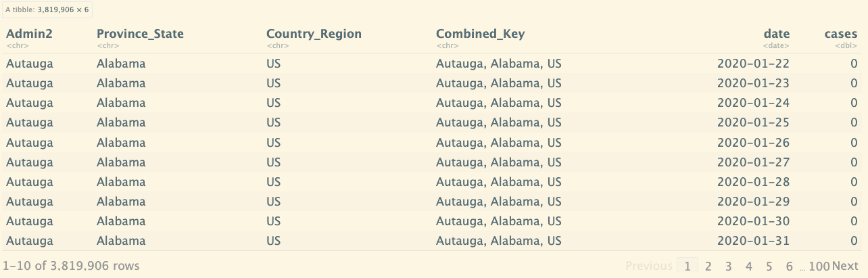Viewport: 868px width, 278px height.
Task: Click the Previous pagination button
Action: (x=649, y=266)
